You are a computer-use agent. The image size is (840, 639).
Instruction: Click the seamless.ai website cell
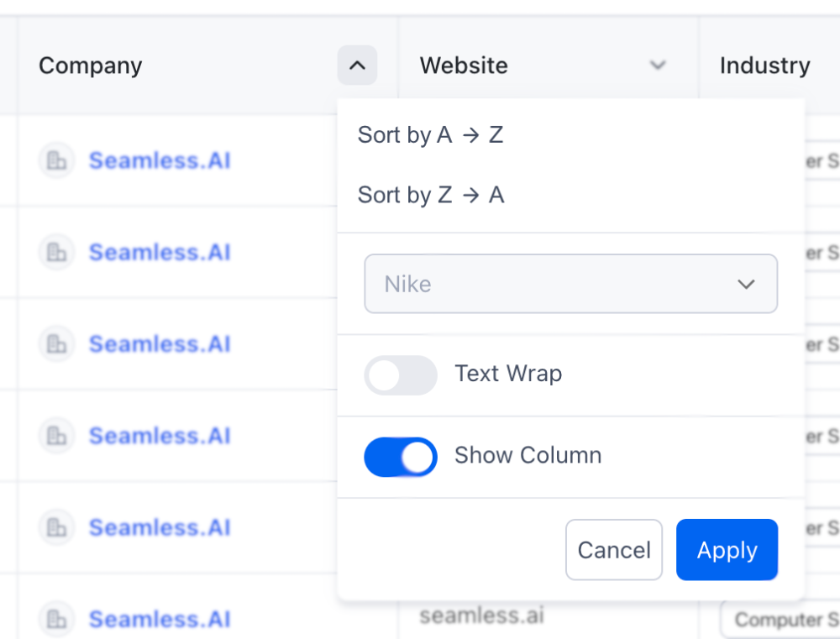pos(481,615)
